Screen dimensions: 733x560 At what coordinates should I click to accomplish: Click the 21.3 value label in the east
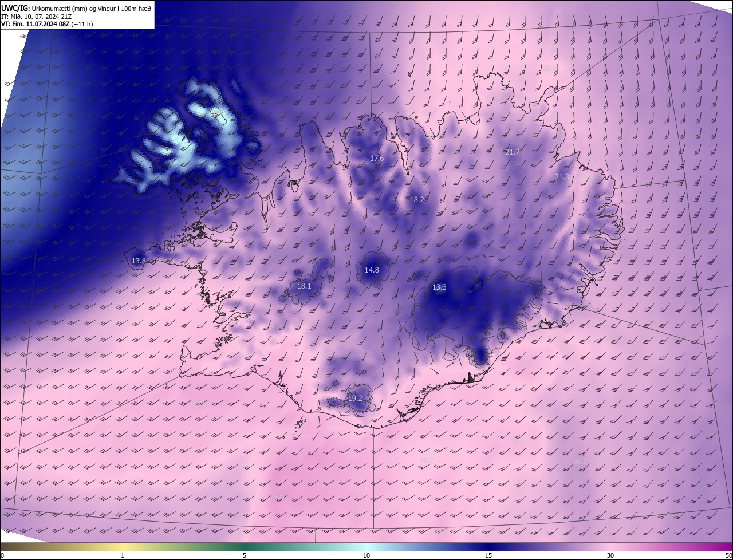[562, 177]
